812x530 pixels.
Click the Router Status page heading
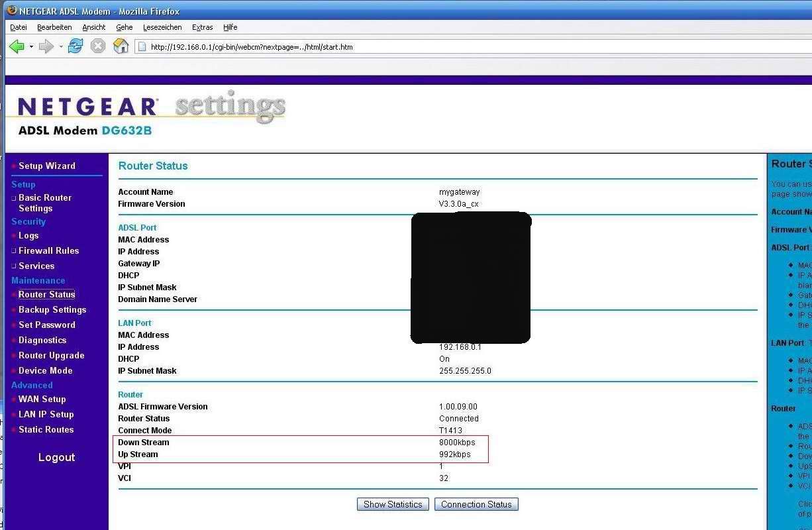(153, 166)
